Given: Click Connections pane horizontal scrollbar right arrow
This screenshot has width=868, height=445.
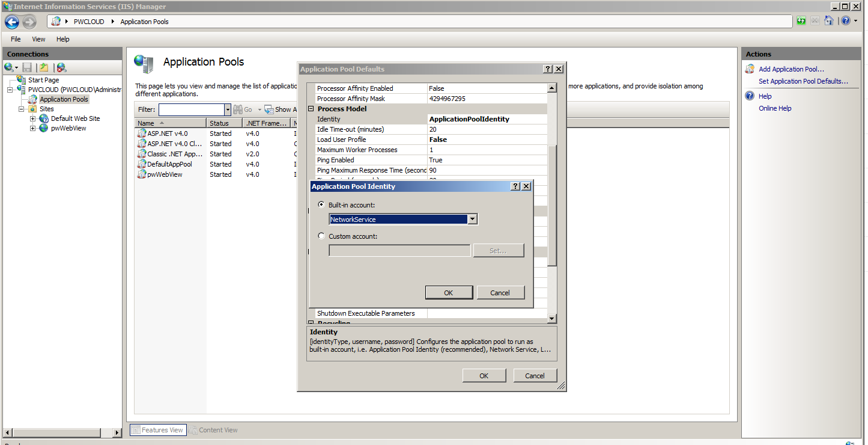Looking at the screenshot, I should 118,432.
